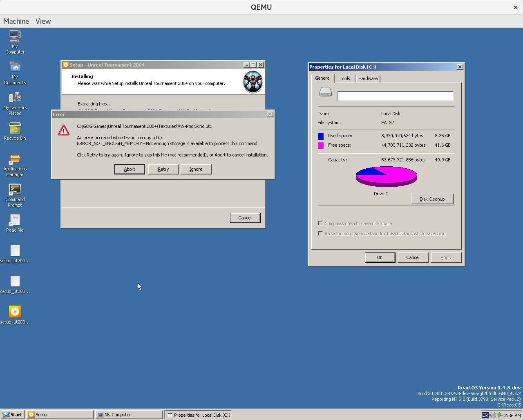This screenshot has width=523, height=420.
Task: Close the Properties for Local Disk window
Action: click(460, 67)
